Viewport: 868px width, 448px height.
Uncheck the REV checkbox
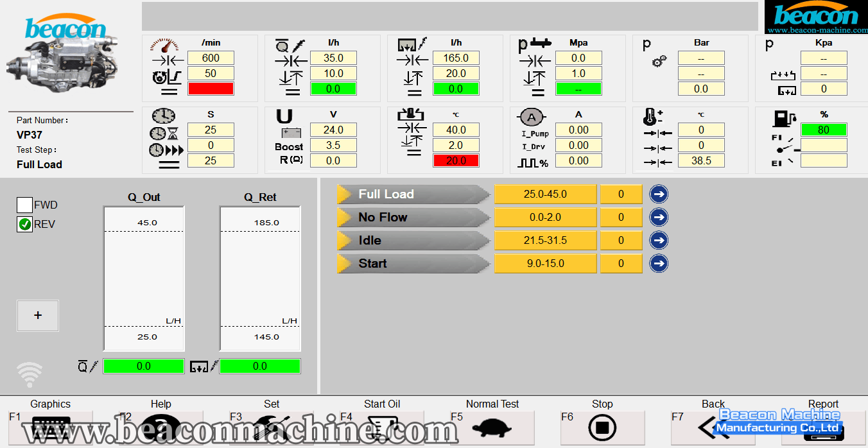point(24,224)
